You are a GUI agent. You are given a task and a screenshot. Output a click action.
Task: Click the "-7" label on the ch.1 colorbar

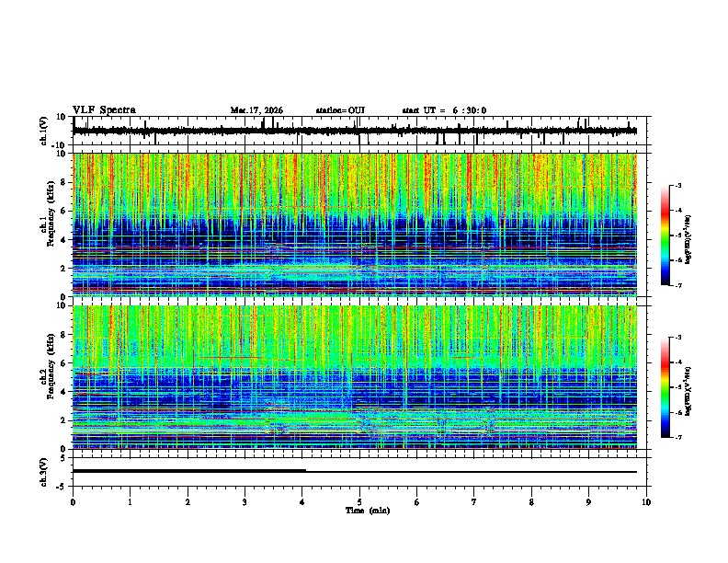click(x=677, y=285)
